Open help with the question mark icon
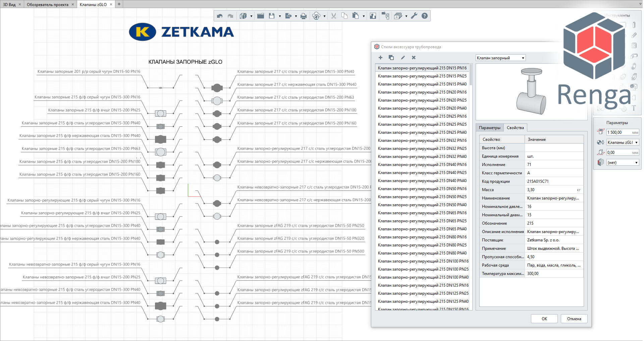The height and width of the screenshot is (341, 644). click(x=425, y=16)
